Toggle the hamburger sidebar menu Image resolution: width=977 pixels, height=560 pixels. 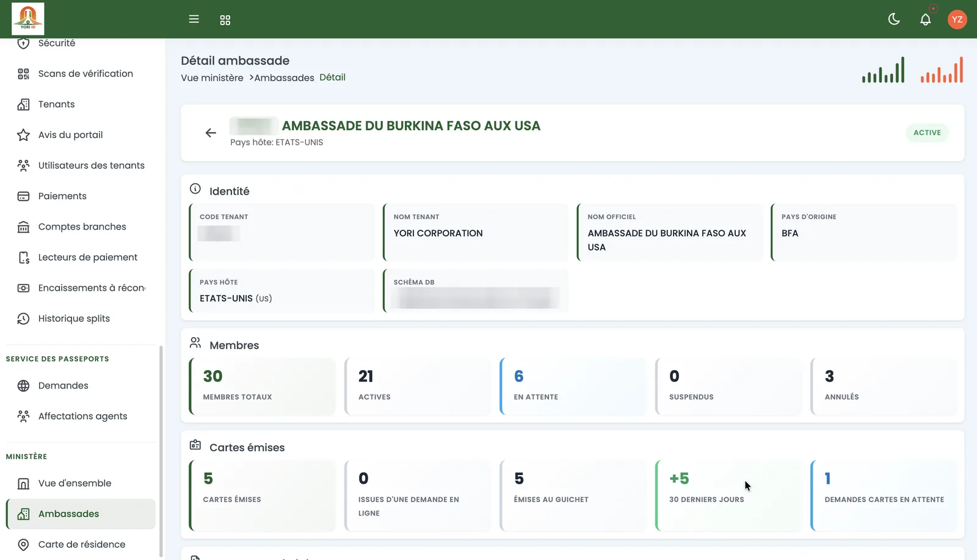point(194,19)
